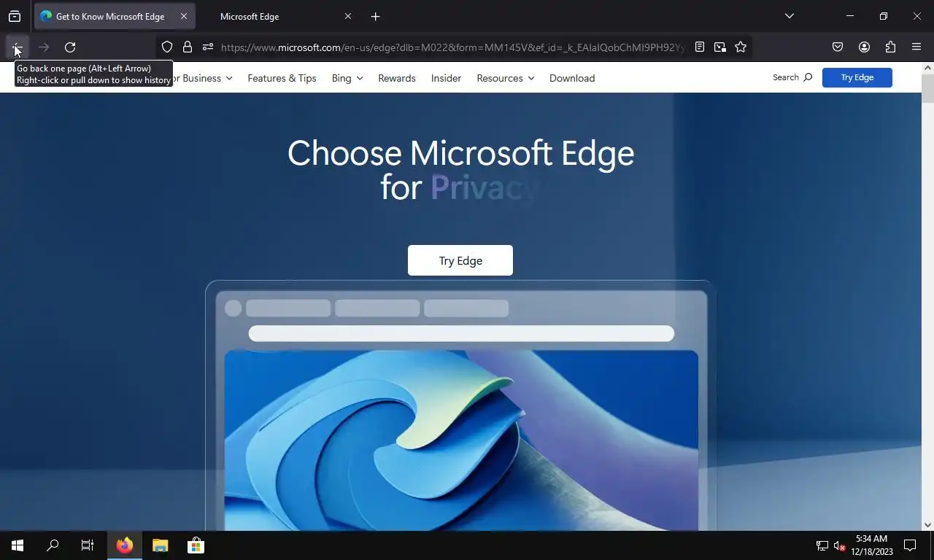Click the tracking protection shield icon
934x560 pixels.
[167, 47]
